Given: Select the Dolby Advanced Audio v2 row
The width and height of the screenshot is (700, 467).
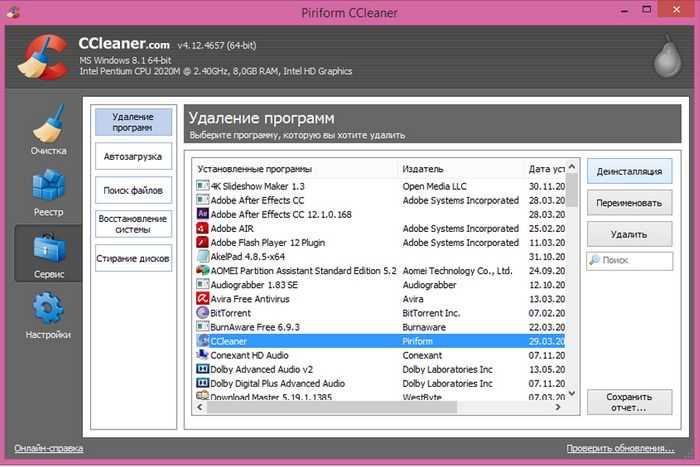Looking at the screenshot, I should pyautogui.click(x=380, y=369).
